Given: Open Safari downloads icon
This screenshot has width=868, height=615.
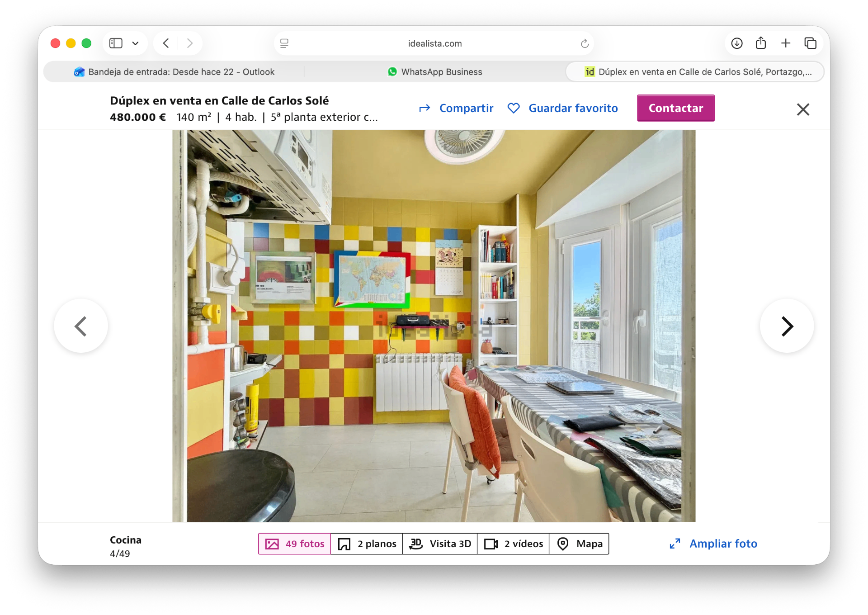Looking at the screenshot, I should tap(737, 43).
